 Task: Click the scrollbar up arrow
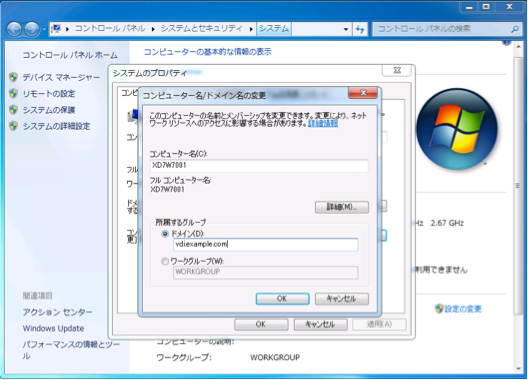[x=518, y=46]
